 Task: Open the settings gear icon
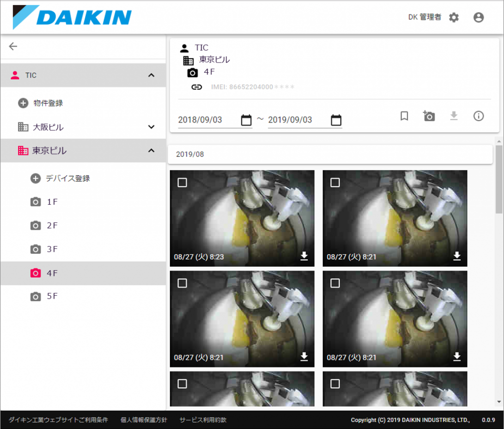tap(454, 18)
